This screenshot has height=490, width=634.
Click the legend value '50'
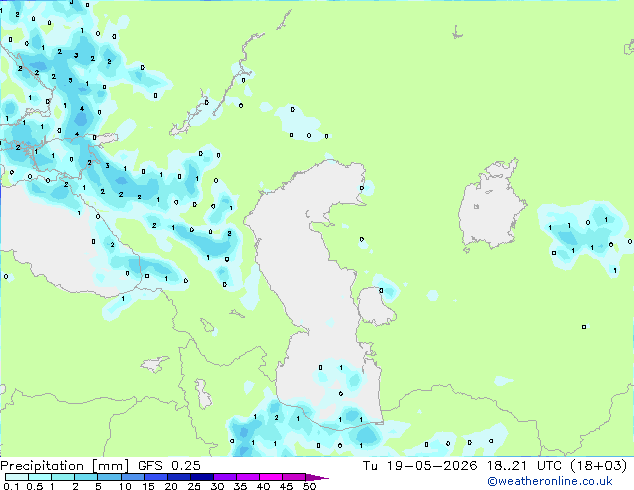click(x=310, y=486)
